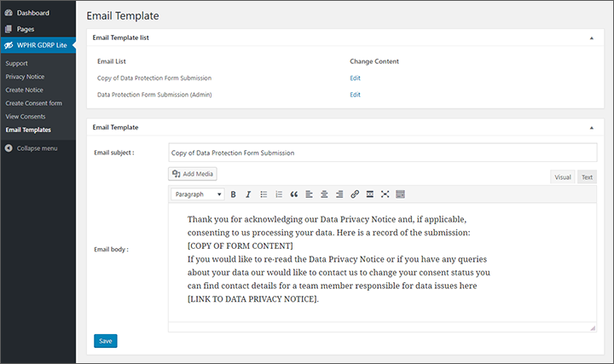The width and height of the screenshot is (614, 364).
Task: Toggle bold formatting in editor toolbar
Action: (x=235, y=194)
